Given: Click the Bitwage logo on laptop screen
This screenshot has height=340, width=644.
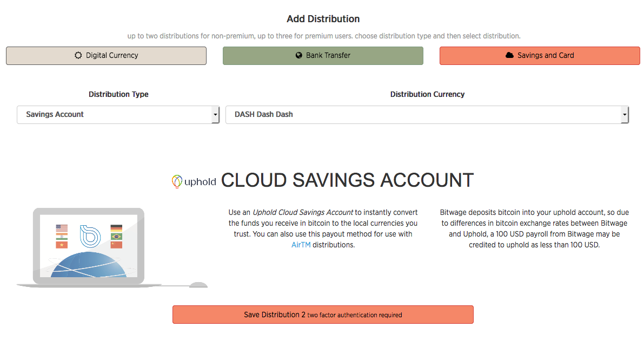Looking at the screenshot, I should 89,235.
